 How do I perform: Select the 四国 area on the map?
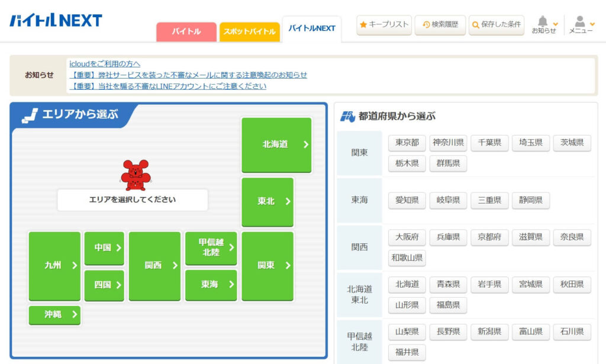click(104, 285)
